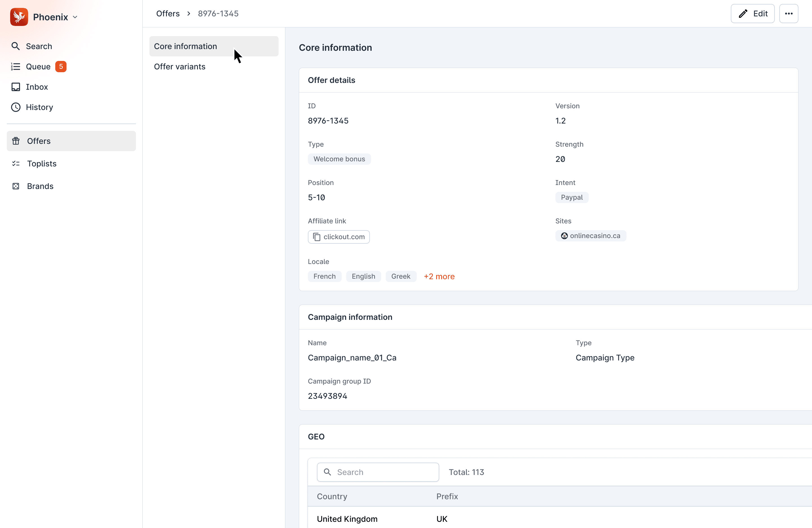Open the three-dot more options menu
Image resolution: width=812 pixels, height=528 pixels.
tap(789, 14)
